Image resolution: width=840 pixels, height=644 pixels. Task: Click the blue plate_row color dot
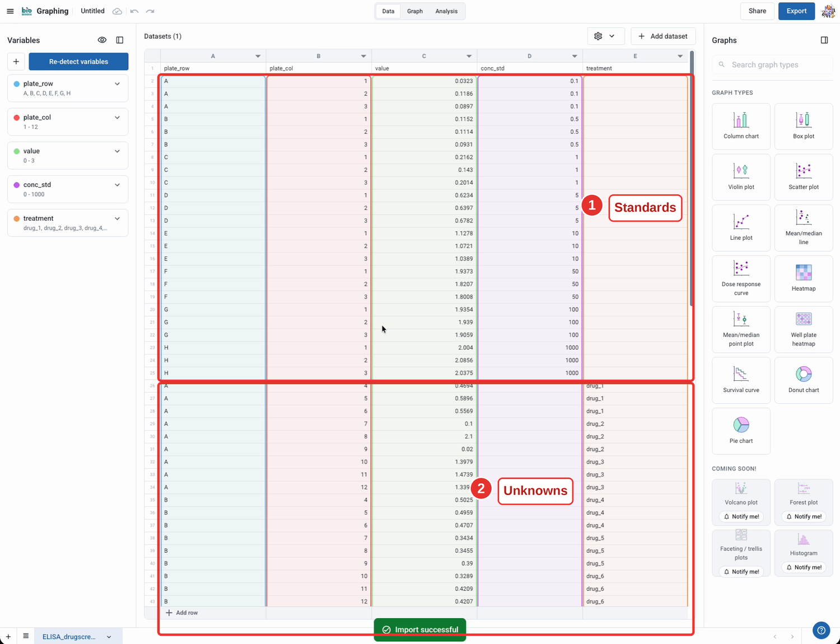click(x=17, y=84)
